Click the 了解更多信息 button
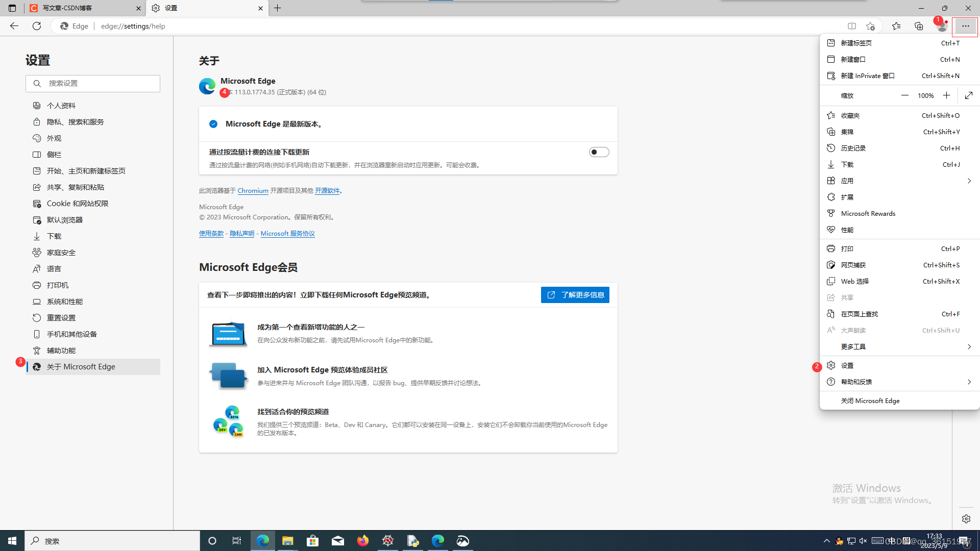Screen dimensions: 980x551 [575, 295]
